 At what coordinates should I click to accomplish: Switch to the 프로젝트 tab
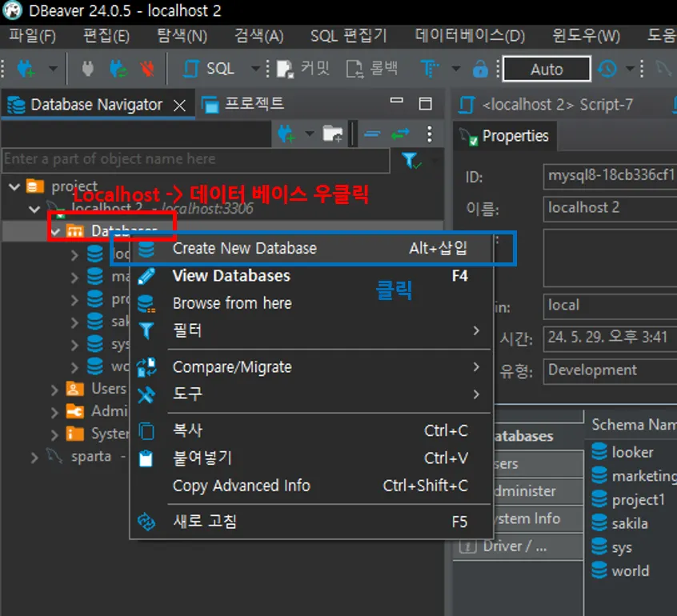[x=242, y=104]
